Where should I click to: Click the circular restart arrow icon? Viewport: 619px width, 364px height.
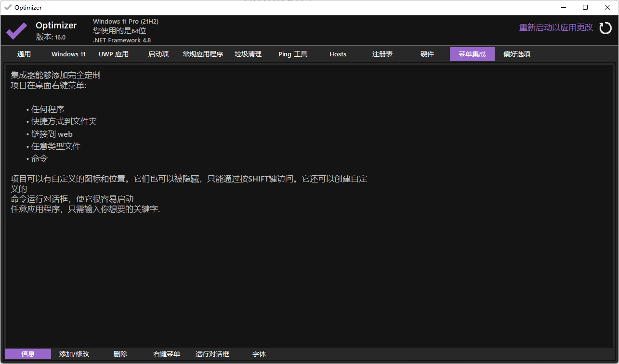pyautogui.click(x=605, y=28)
